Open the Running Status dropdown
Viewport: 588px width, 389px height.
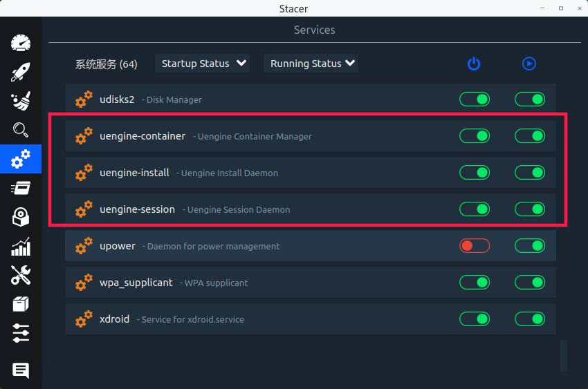tap(311, 64)
